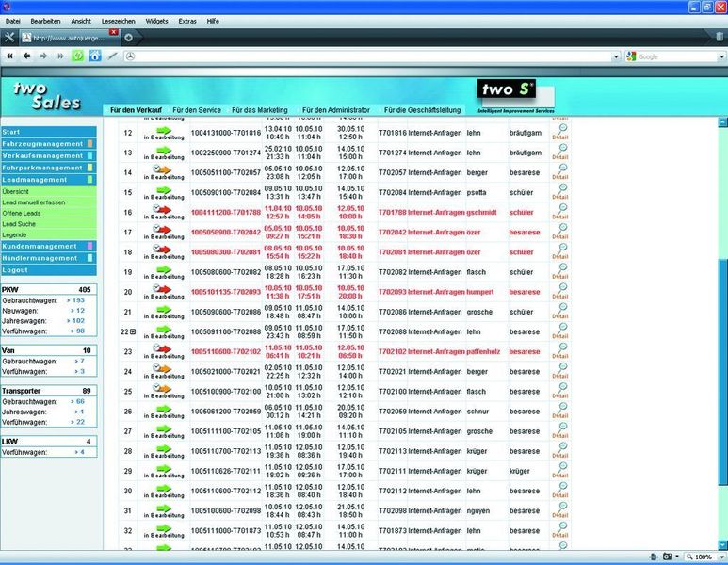Open a new browser tab

[x=129, y=38]
